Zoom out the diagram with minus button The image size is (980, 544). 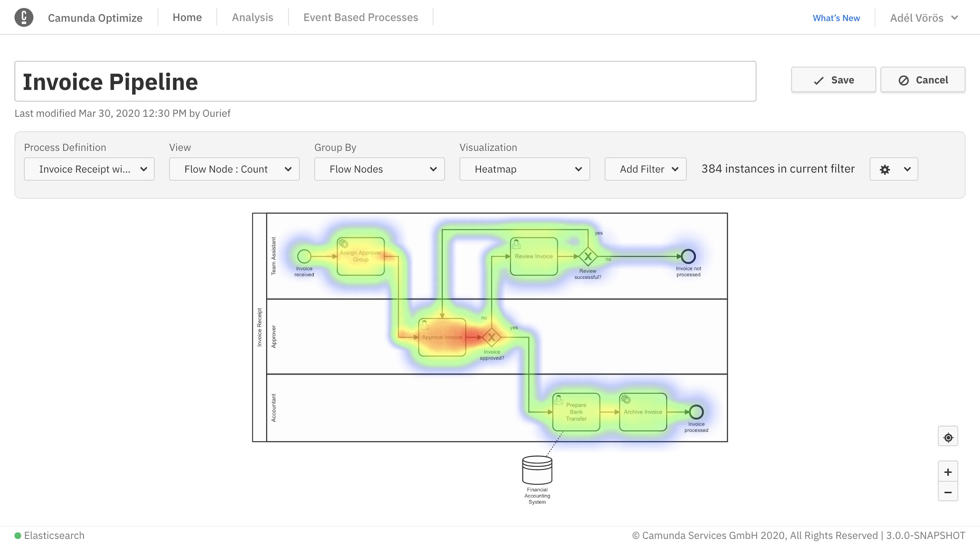pyautogui.click(x=947, y=492)
